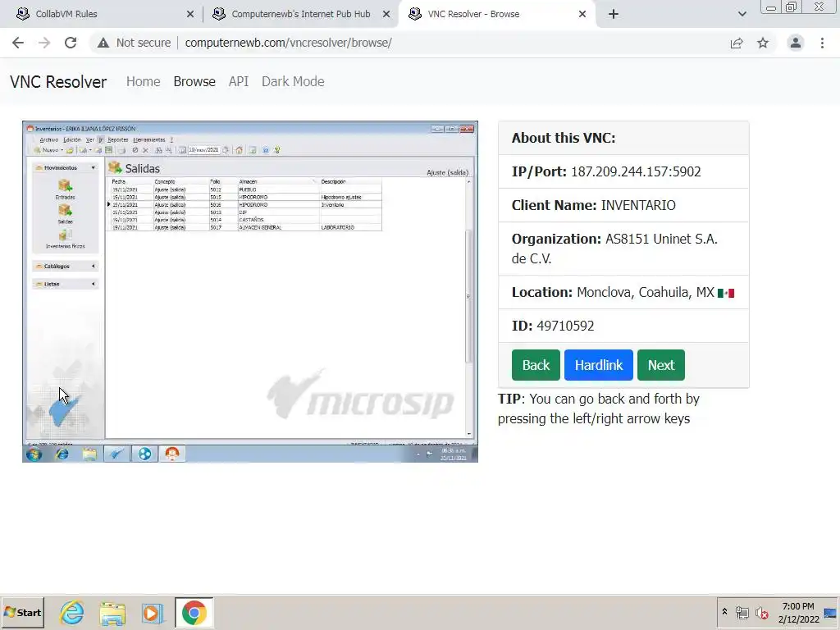Reload the current page
840x630 pixels.
coord(71,43)
